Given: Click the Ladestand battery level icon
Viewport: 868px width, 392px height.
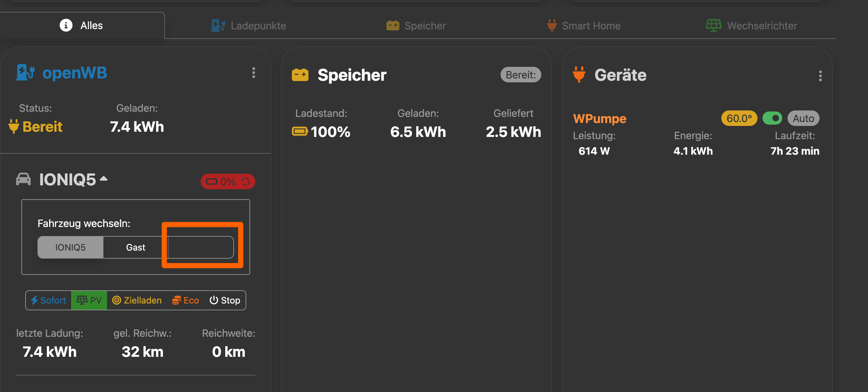Looking at the screenshot, I should (299, 131).
